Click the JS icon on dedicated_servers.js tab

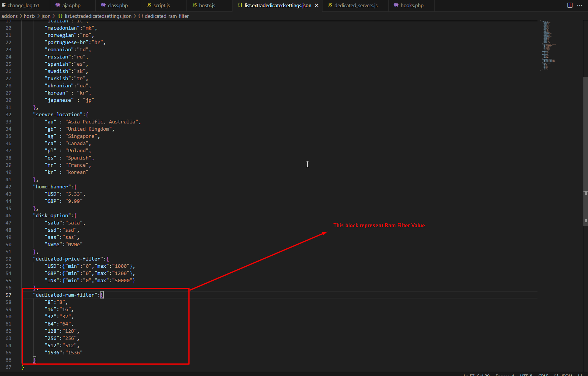330,5
